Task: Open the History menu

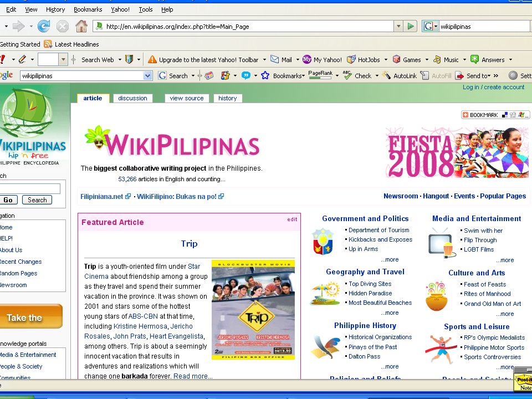Action: point(55,9)
